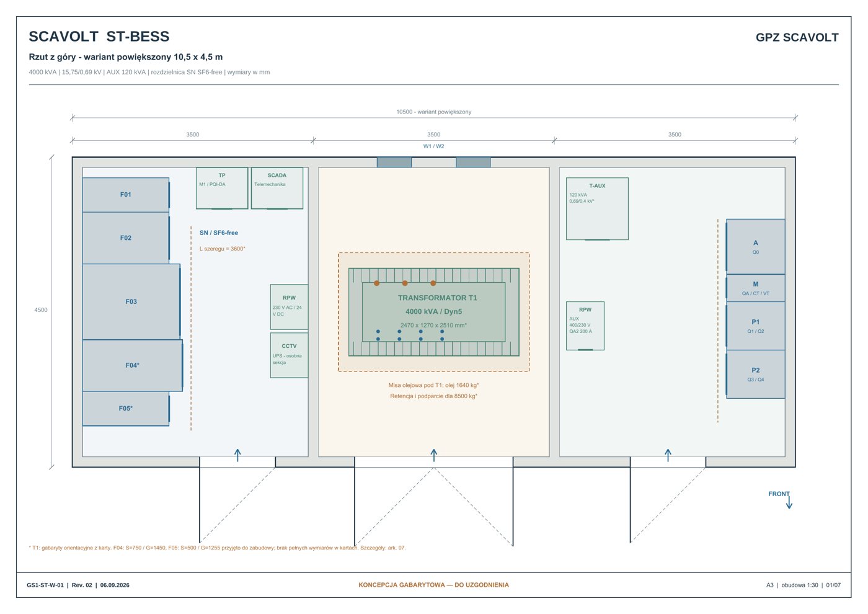
Task: Select the F02 cubicle
Action: [x=126, y=238]
